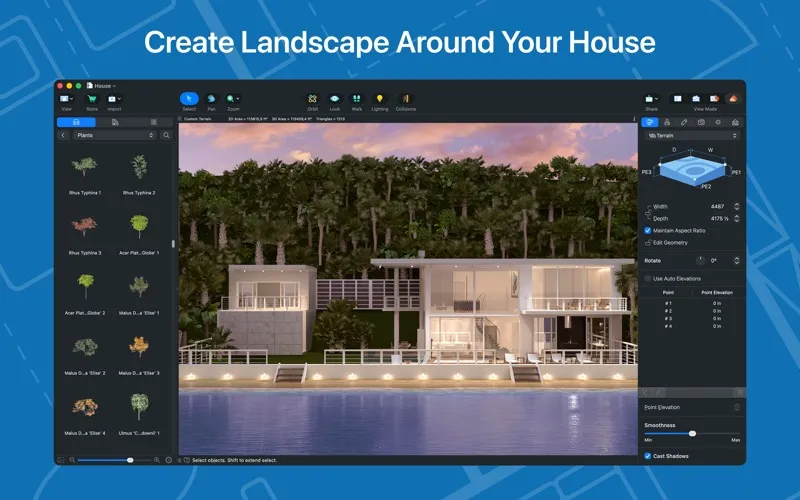This screenshot has height=500, width=800.
Task: Open the Import dropdown menu
Action: click(114, 99)
